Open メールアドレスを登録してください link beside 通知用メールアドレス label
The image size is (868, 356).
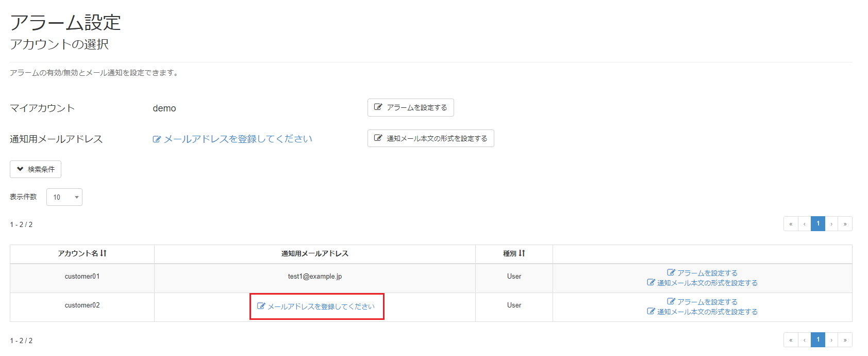click(232, 139)
